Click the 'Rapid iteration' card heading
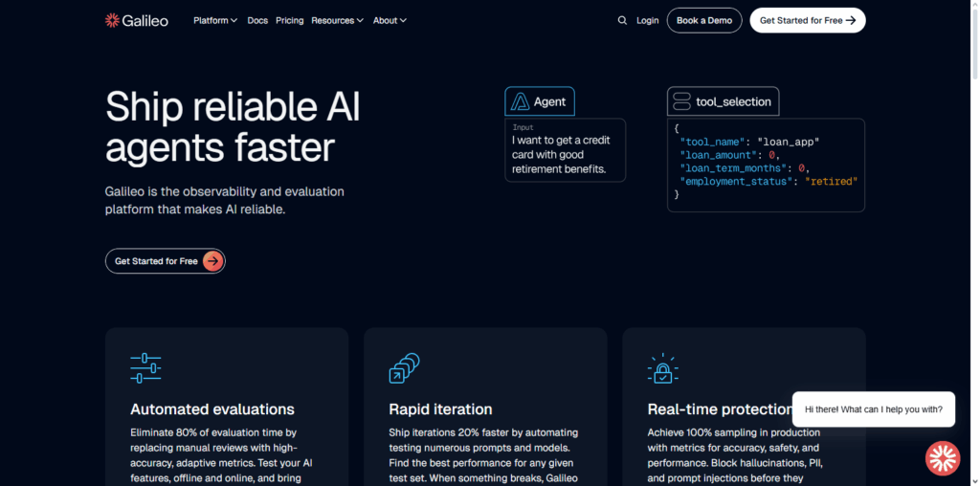Image resolution: width=980 pixels, height=486 pixels. point(440,409)
